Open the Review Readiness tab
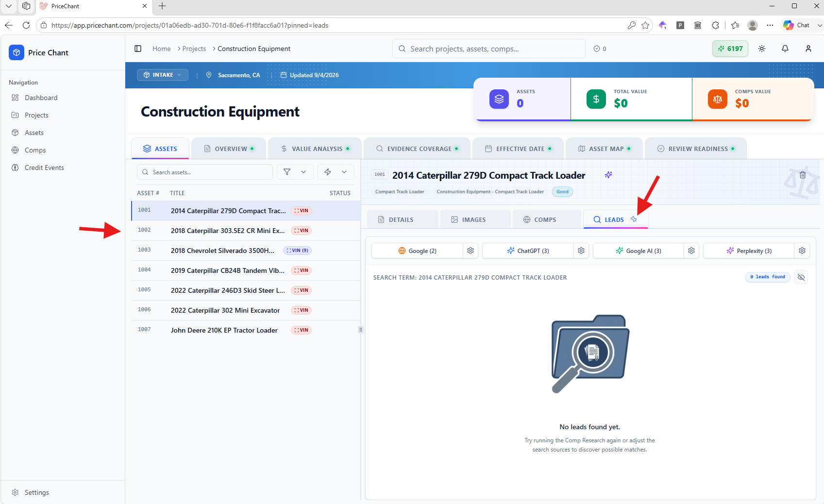824x504 pixels. pyautogui.click(x=696, y=149)
